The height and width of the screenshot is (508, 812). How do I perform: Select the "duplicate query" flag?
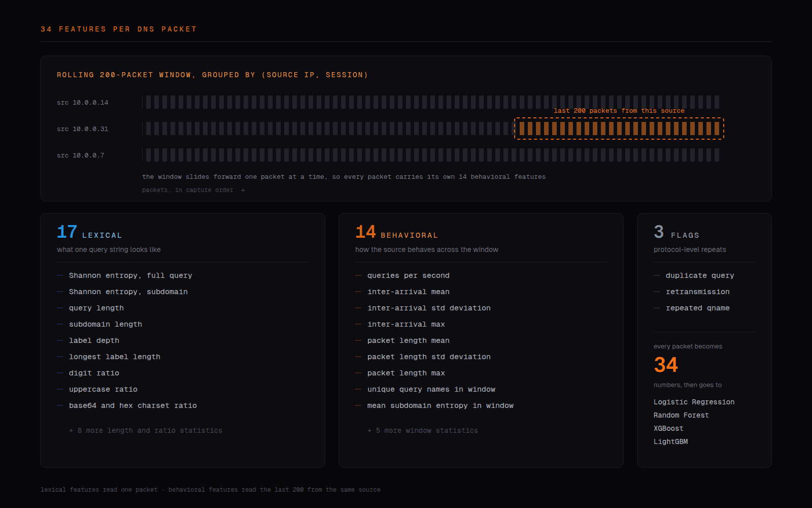click(x=700, y=275)
